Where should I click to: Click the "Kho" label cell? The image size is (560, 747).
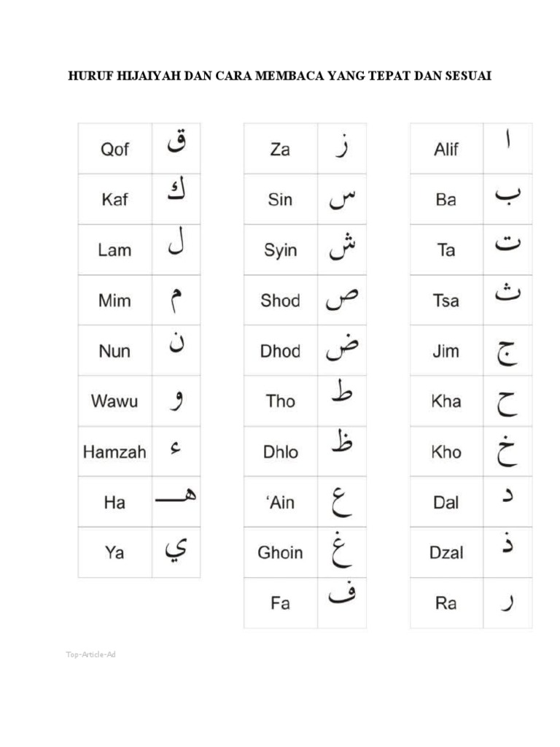(x=446, y=452)
